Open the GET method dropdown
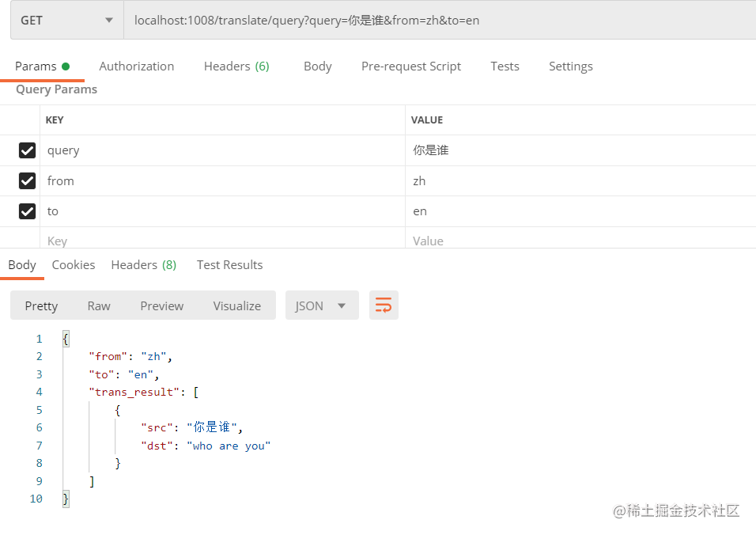The width and height of the screenshot is (756, 535). (67, 21)
